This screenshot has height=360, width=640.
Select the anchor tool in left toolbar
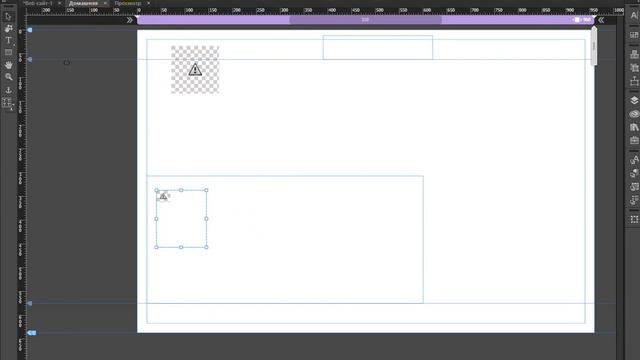pos(8,90)
